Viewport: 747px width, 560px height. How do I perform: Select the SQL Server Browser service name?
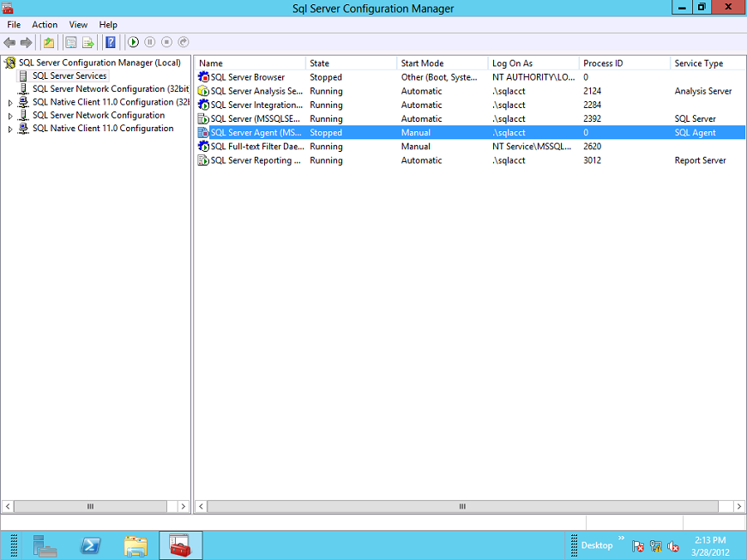[248, 77]
